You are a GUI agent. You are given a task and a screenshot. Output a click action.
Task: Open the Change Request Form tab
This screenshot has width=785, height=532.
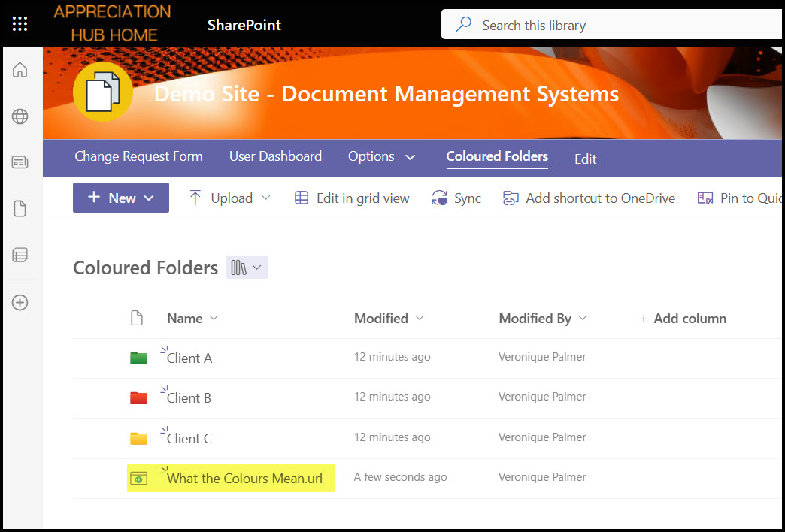tap(138, 157)
